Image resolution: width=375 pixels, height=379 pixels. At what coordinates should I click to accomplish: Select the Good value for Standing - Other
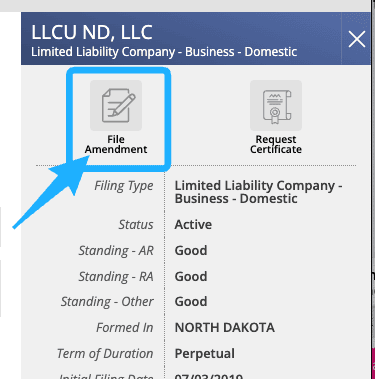pyautogui.click(x=191, y=302)
